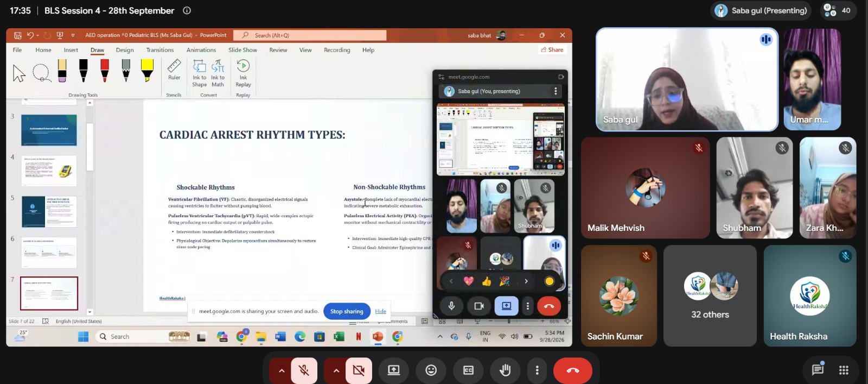868x384 pixels.
Task: Turn on captions with the CC button
Action: tap(468, 370)
